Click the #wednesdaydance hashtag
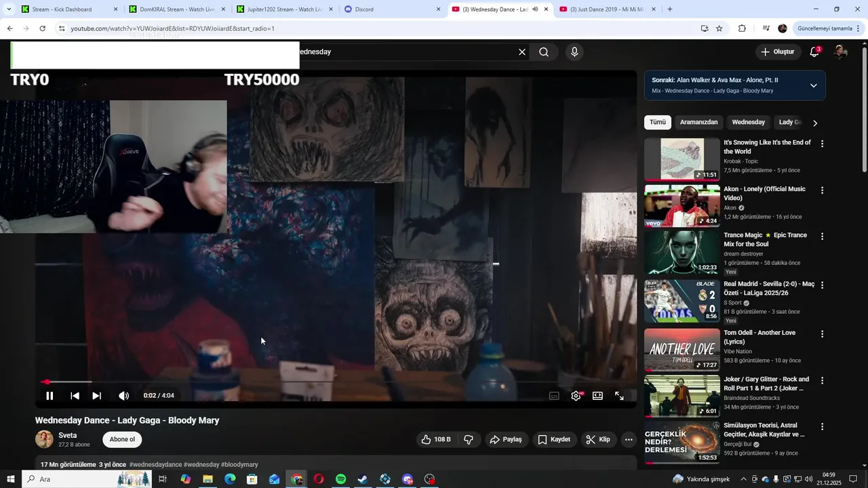Viewport: 868px width, 488px height. point(155,465)
